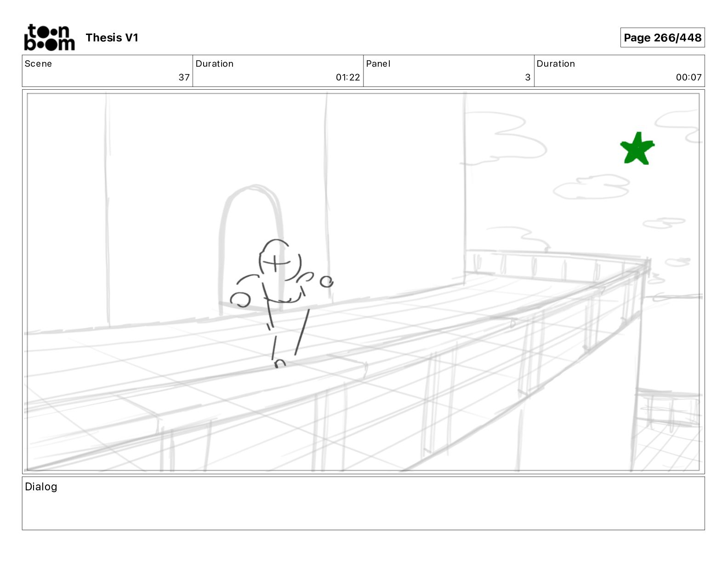The image size is (728, 563).
Task: Select the 'Thesis V1' title text
Action: tap(112, 38)
